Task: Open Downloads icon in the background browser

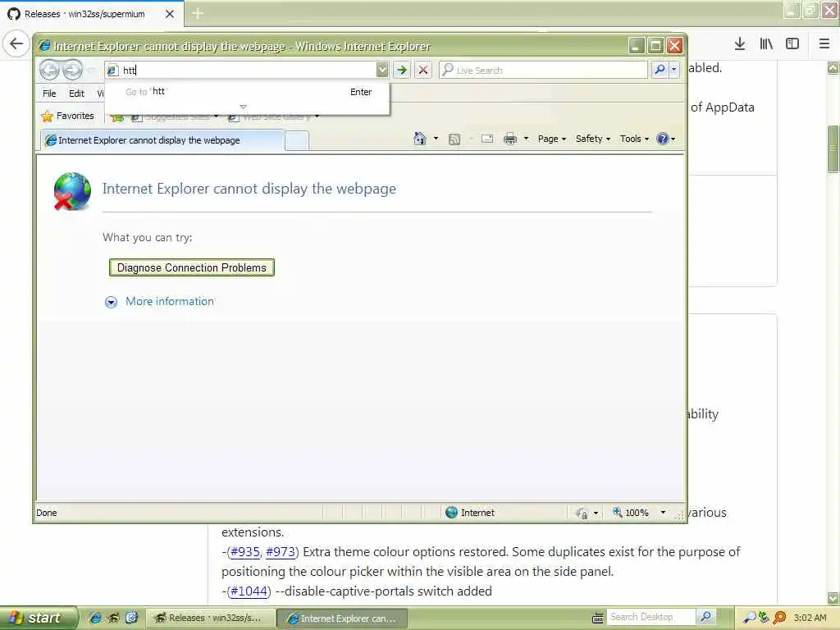Action: [x=740, y=43]
